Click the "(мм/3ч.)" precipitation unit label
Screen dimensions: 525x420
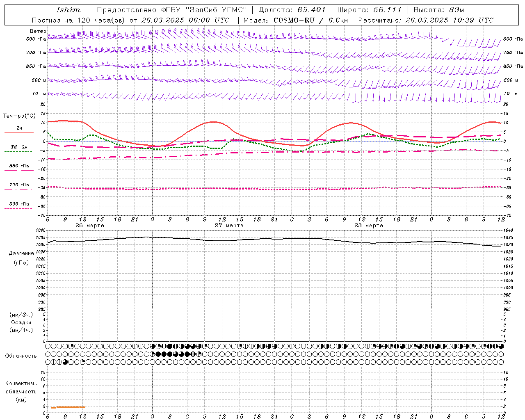tap(21, 315)
